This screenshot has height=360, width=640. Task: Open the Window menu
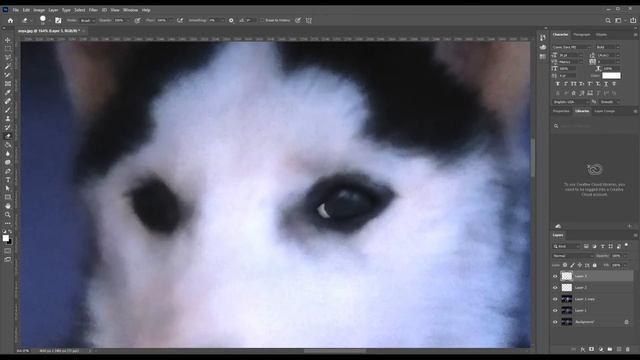pos(130,10)
